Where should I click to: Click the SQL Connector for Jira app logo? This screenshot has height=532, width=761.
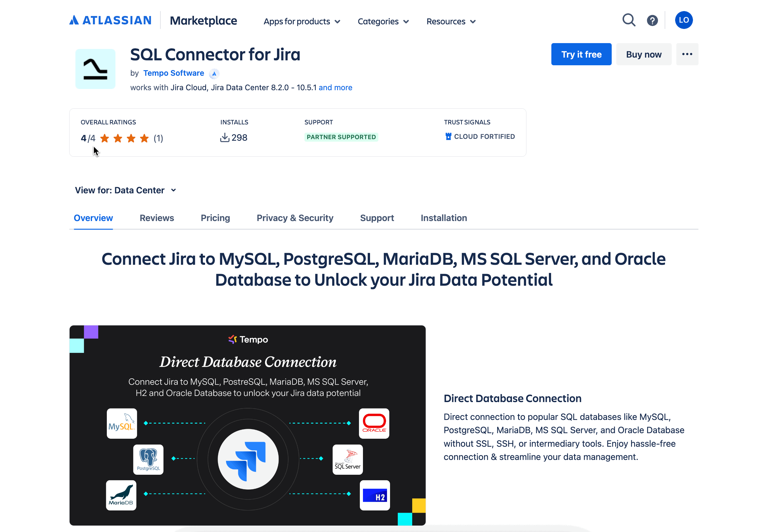[95, 69]
